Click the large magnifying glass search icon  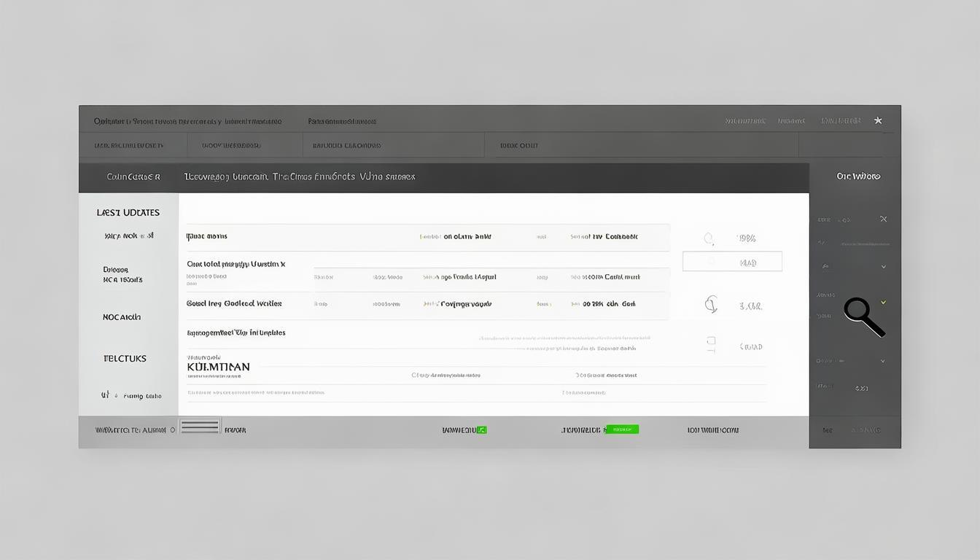[863, 316]
